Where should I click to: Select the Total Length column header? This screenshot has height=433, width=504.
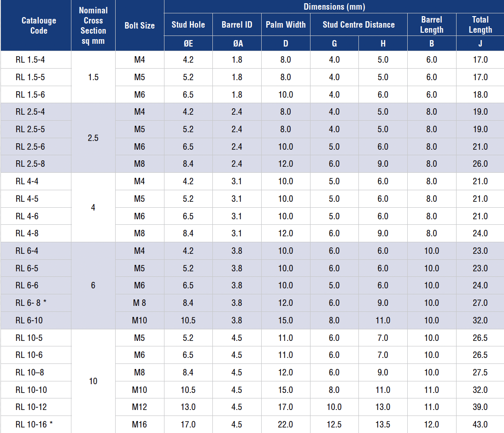click(480, 25)
